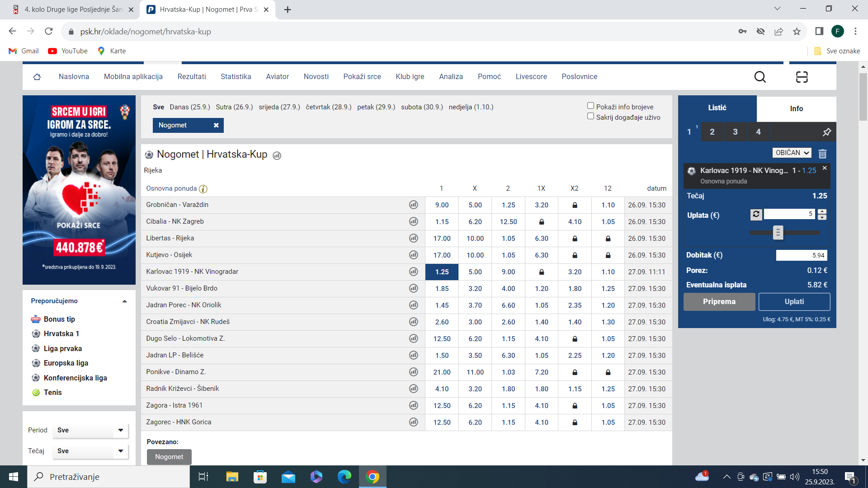
Task: Click the trash icon to clear betslip
Action: coord(822,154)
